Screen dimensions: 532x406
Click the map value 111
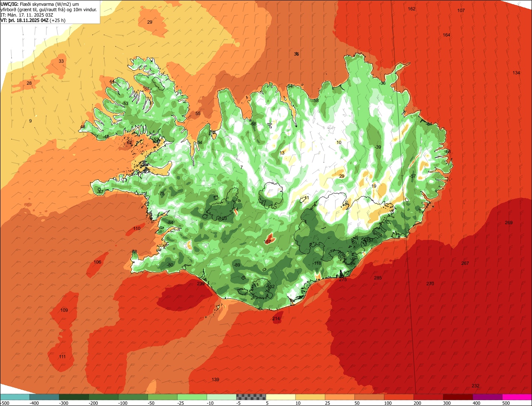pyautogui.click(x=62, y=357)
